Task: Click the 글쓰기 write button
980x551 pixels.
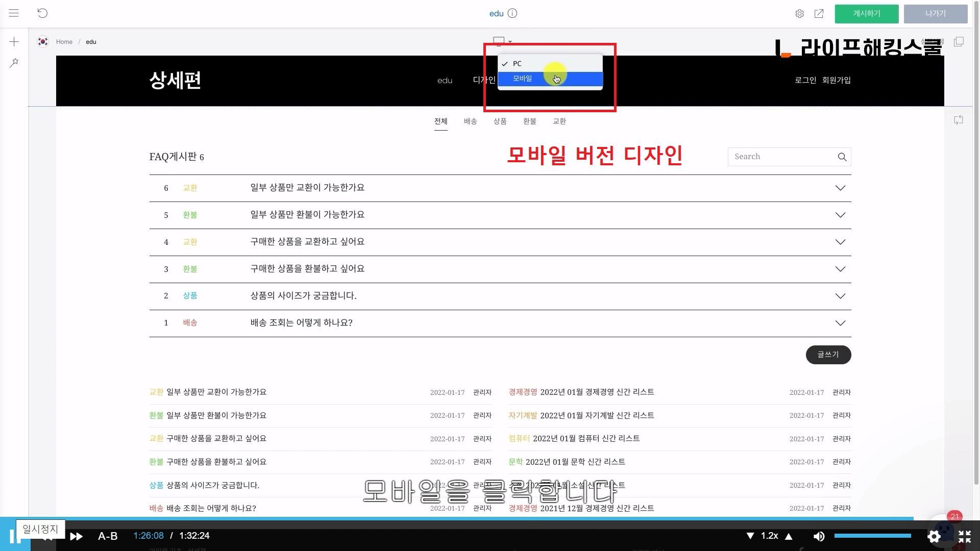Action: (828, 355)
